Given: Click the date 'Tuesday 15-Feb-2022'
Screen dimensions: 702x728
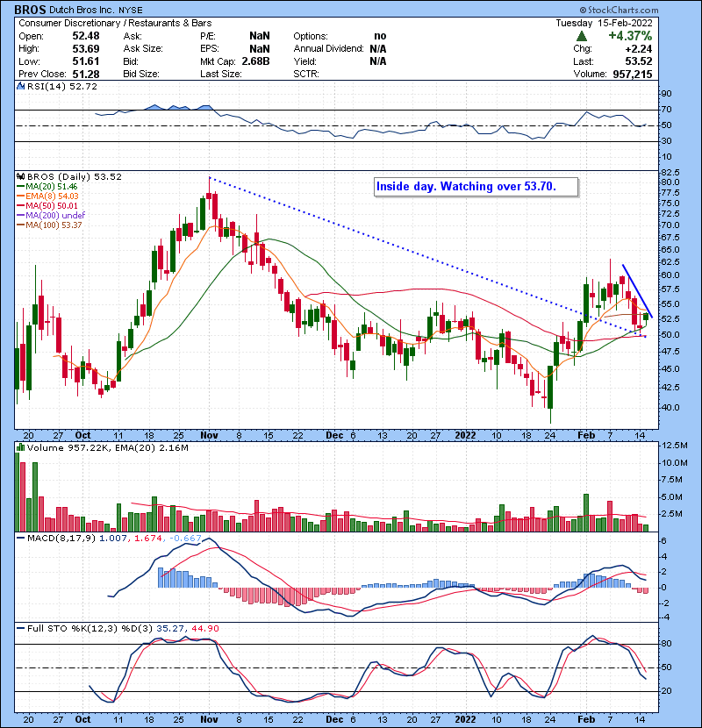Looking at the screenshot, I should coord(604,23).
